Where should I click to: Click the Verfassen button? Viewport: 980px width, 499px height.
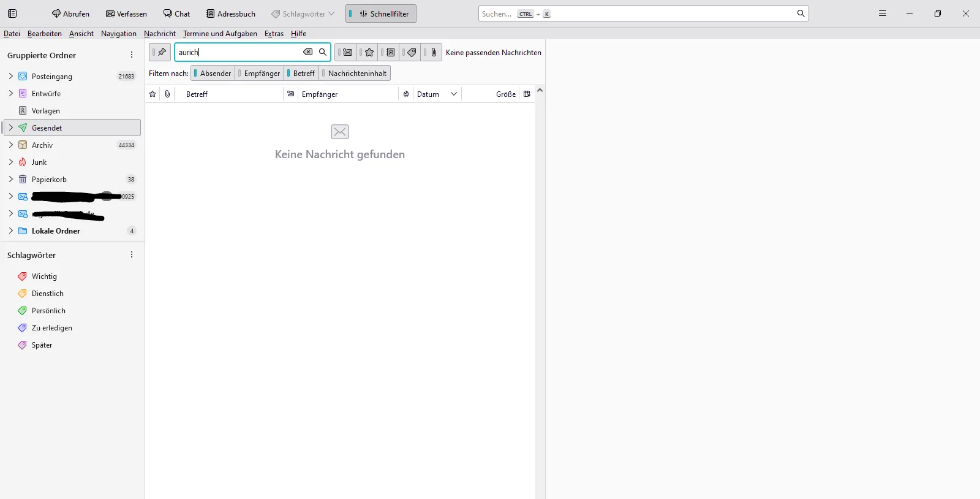point(126,13)
